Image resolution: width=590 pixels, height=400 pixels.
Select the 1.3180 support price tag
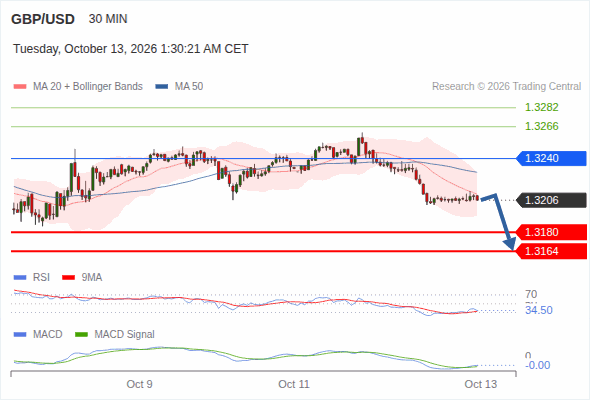tap(552, 232)
